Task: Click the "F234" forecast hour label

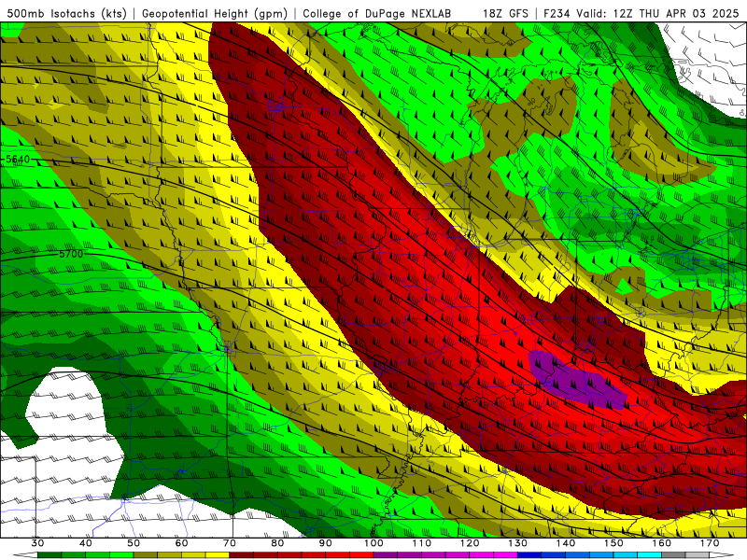Action: (557, 13)
